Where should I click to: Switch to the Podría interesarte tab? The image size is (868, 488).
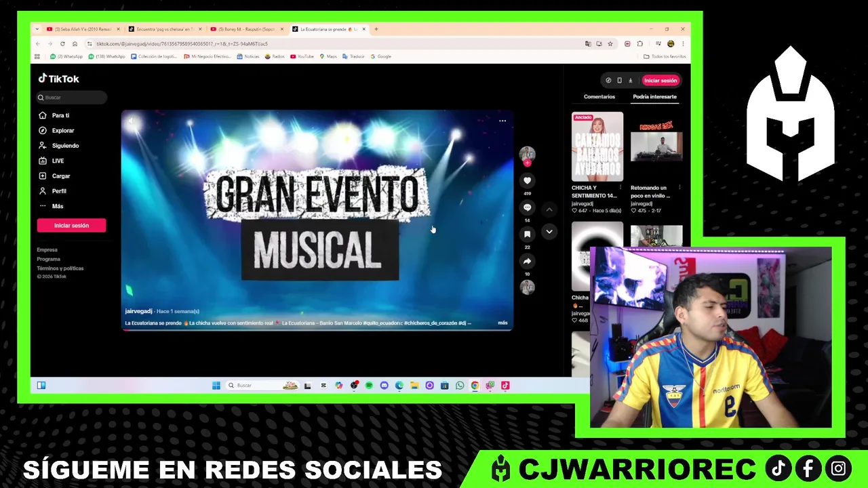pyautogui.click(x=654, y=97)
